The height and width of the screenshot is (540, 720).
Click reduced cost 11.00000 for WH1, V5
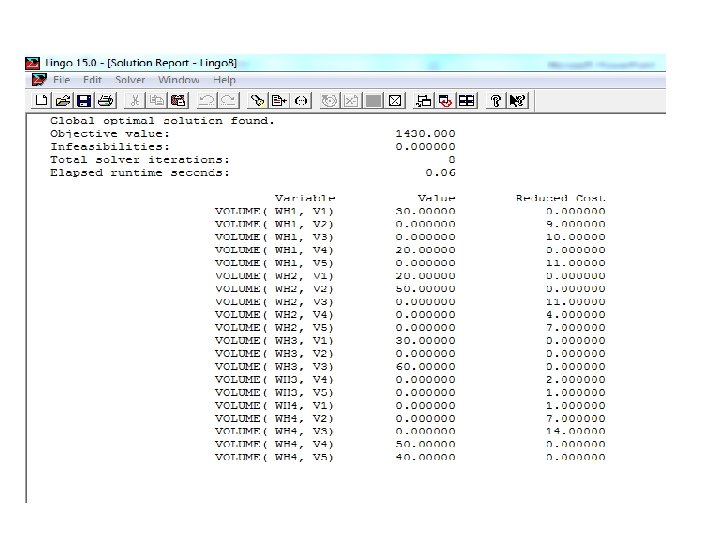click(575, 263)
